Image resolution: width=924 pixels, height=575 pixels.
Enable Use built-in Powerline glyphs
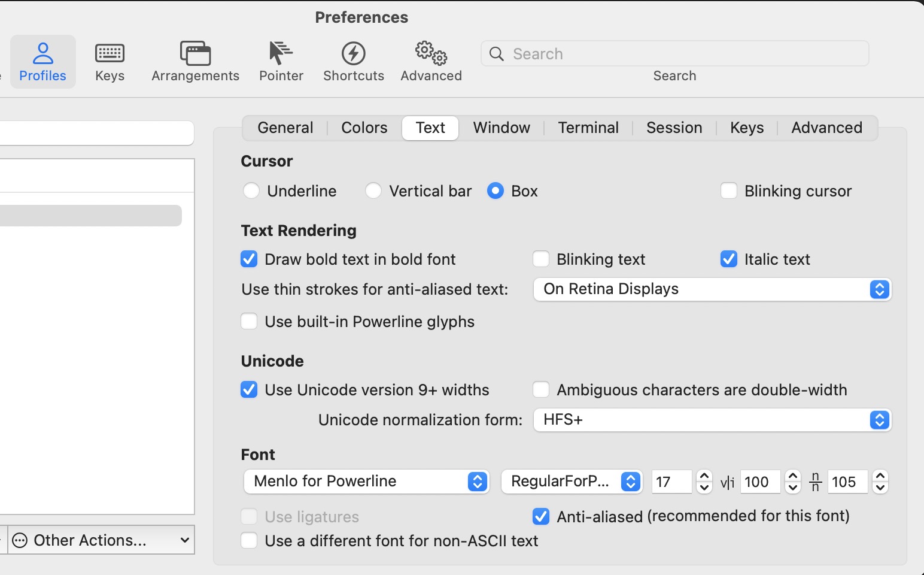point(249,322)
